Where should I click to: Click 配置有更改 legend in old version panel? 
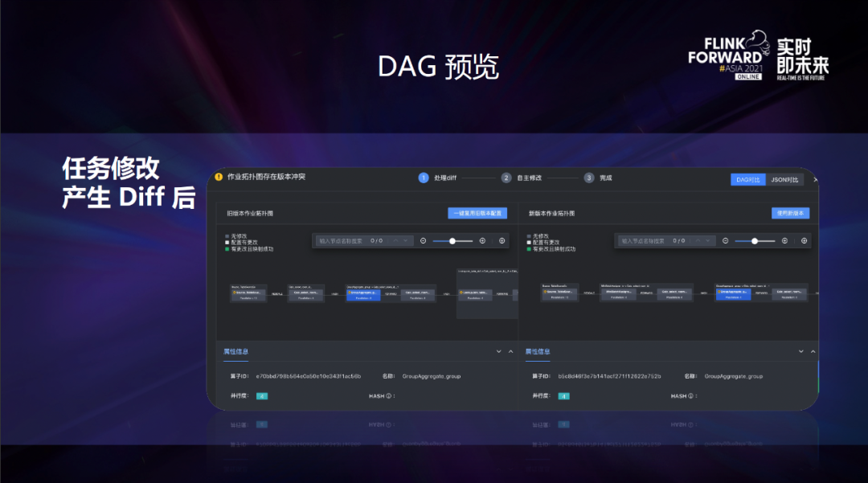(241, 243)
